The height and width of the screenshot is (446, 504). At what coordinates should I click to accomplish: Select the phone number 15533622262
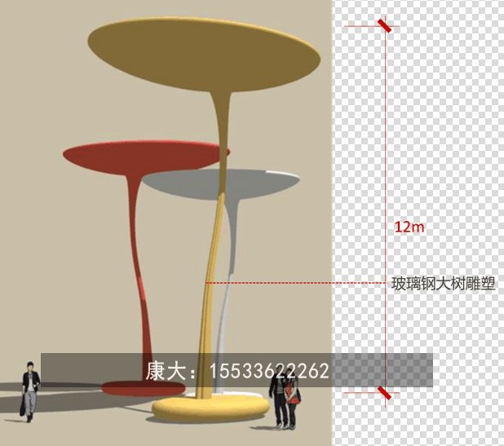pos(269,372)
